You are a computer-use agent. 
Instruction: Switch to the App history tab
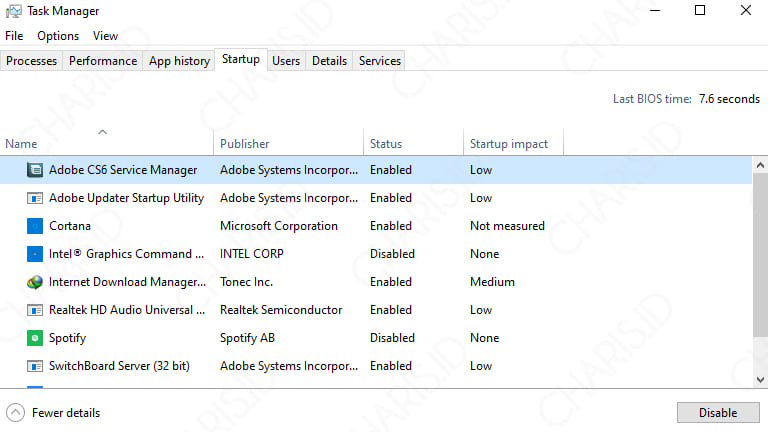tap(179, 61)
